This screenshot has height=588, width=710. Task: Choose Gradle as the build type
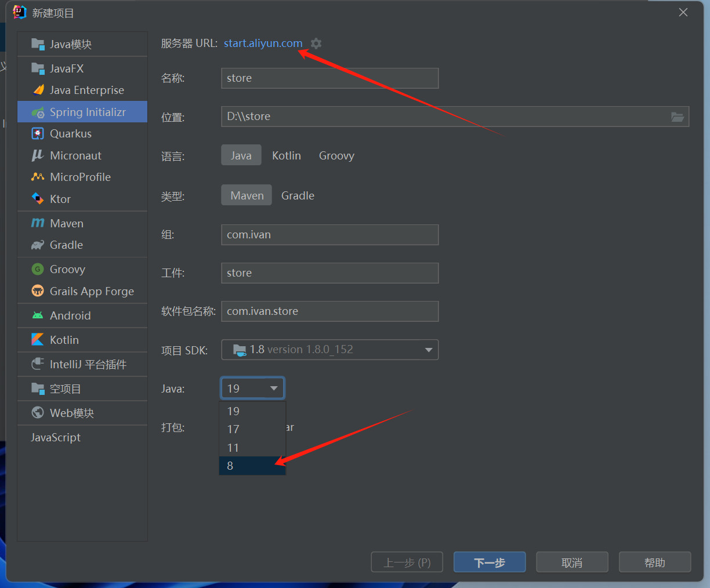pyautogui.click(x=298, y=195)
